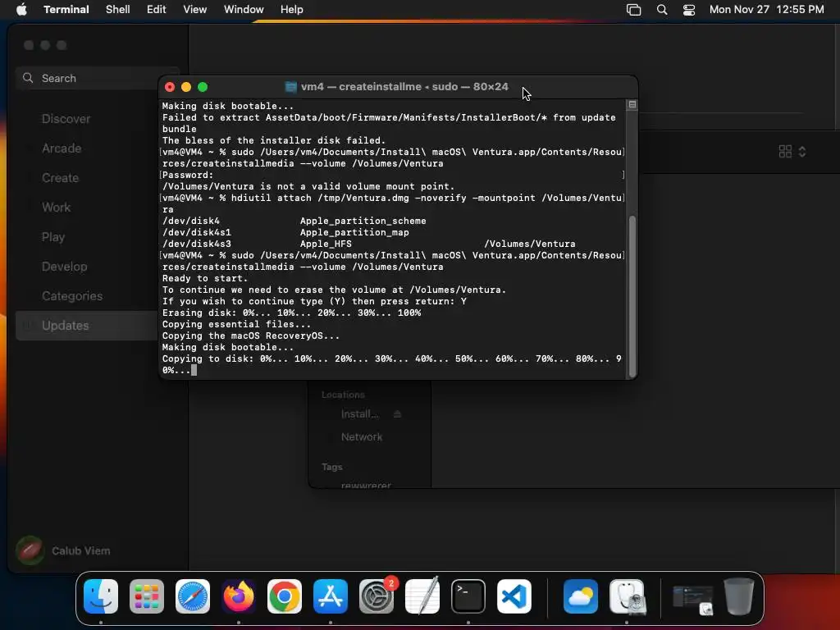Open TextEdit from the Dock
The height and width of the screenshot is (630, 840).
(x=422, y=596)
